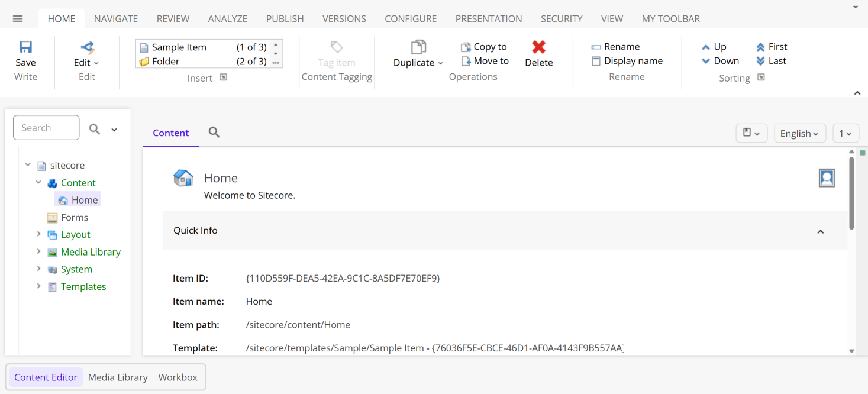Expand the Layout tree node
868x394 pixels.
point(38,234)
